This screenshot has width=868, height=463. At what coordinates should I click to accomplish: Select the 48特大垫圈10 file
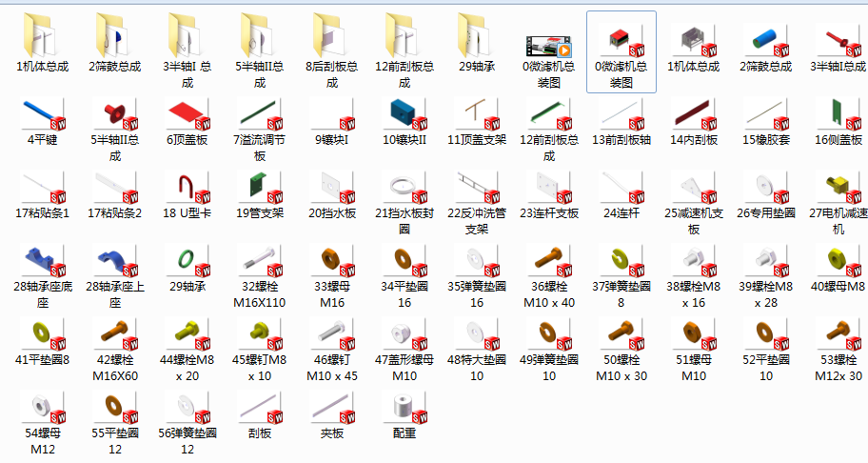[x=477, y=349]
